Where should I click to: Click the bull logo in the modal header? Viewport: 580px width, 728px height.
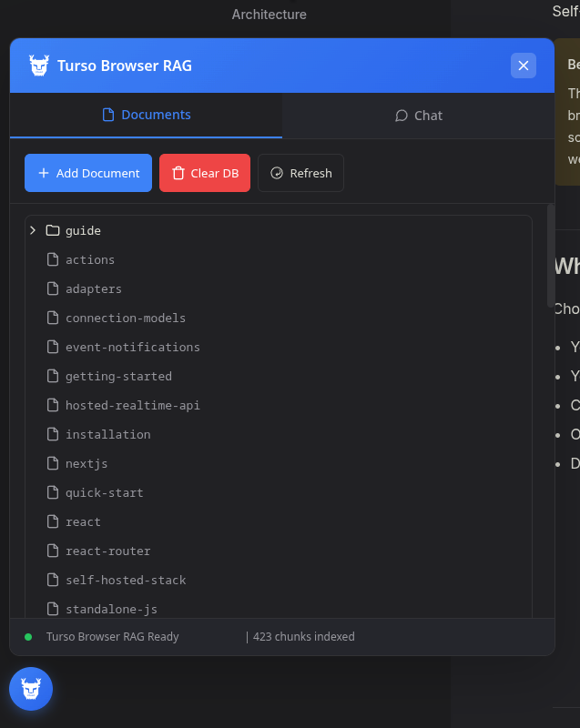(x=38, y=66)
